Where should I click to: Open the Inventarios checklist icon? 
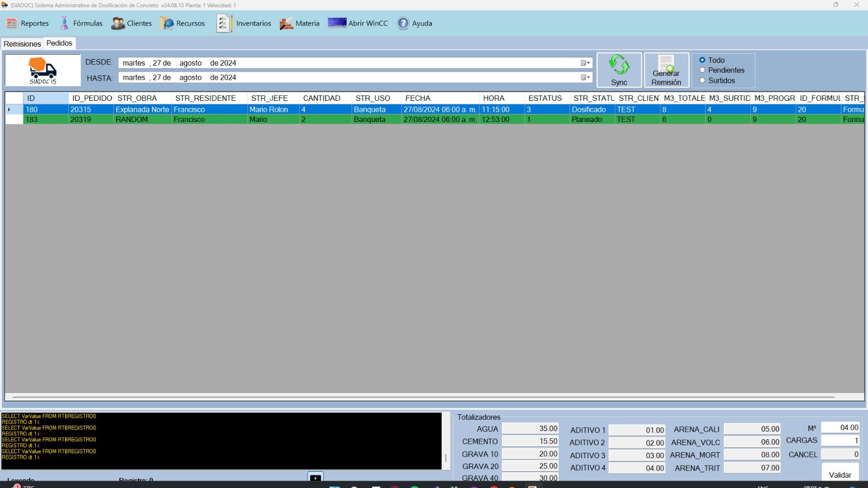pos(224,23)
